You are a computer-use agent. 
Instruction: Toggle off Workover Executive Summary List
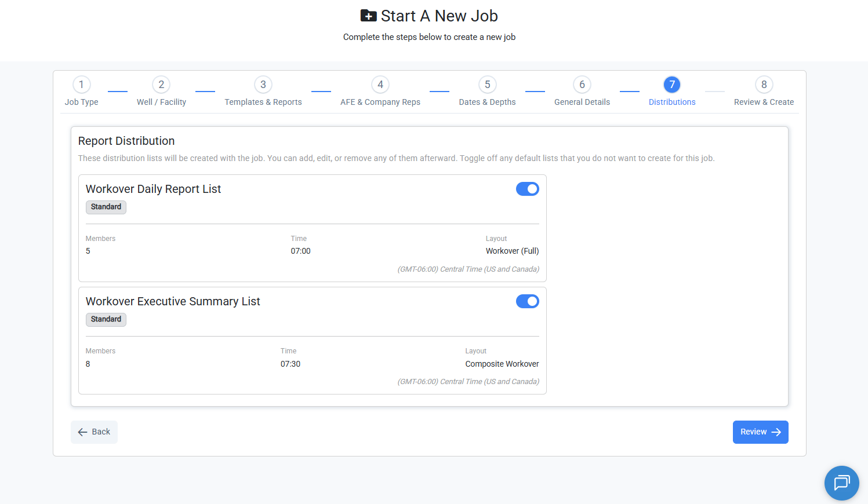527,301
